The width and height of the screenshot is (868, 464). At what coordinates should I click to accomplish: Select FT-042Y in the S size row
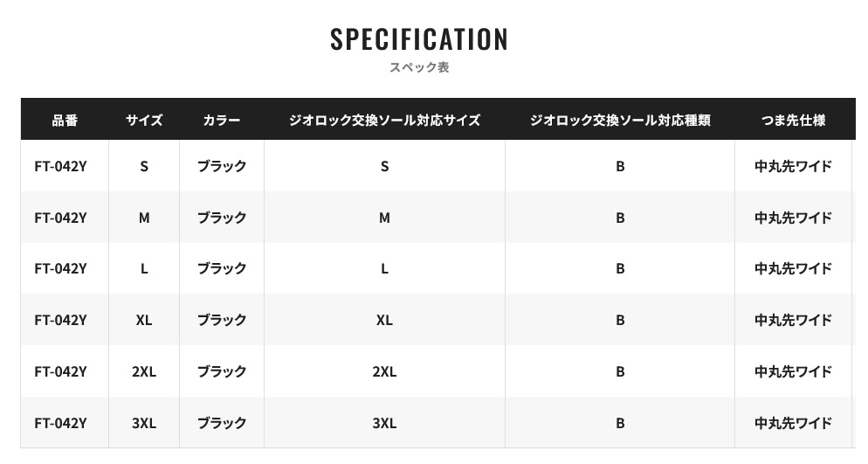point(60,166)
